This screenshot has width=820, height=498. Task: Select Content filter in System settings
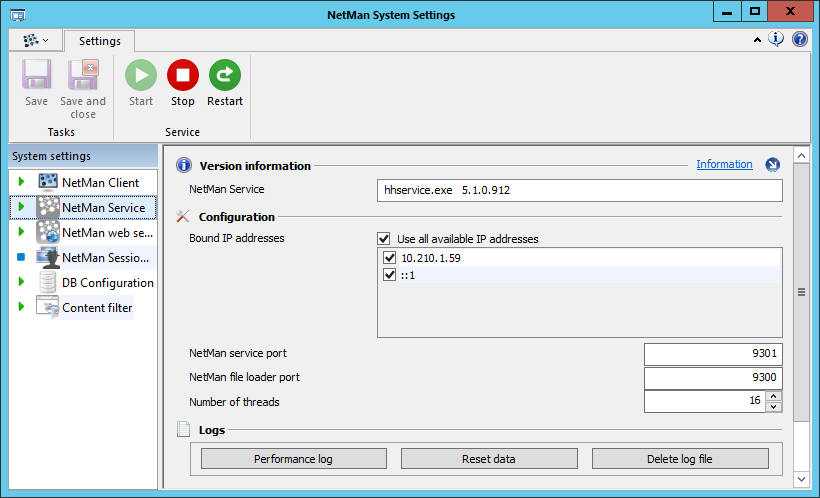96,308
